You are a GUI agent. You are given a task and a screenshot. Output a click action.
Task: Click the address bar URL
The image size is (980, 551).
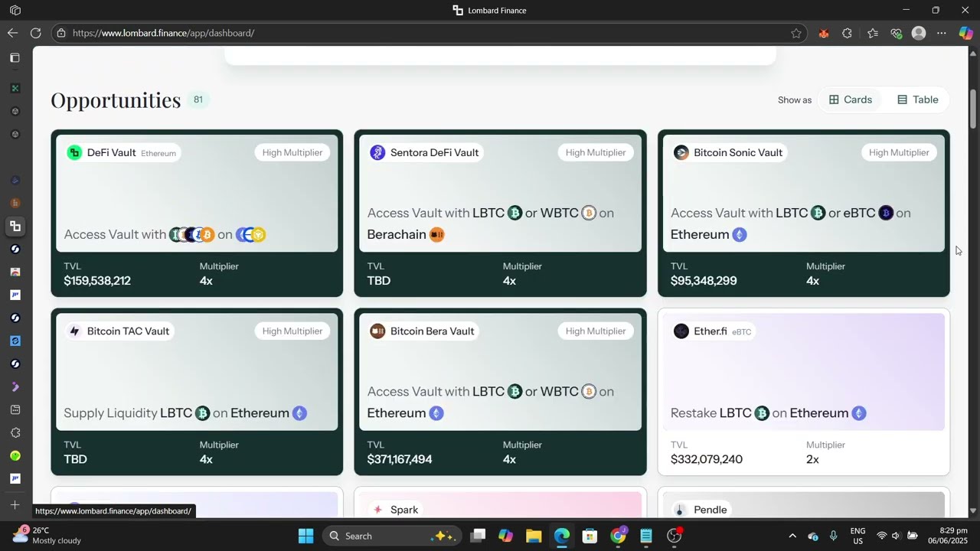pyautogui.click(x=164, y=33)
